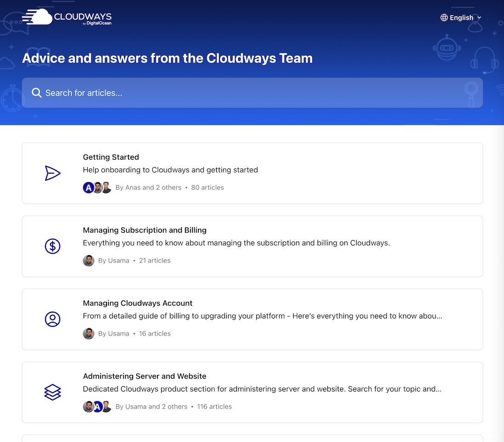Open Managing Subscription and Billing collection
The height and width of the screenshot is (442, 504).
click(252, 246)
